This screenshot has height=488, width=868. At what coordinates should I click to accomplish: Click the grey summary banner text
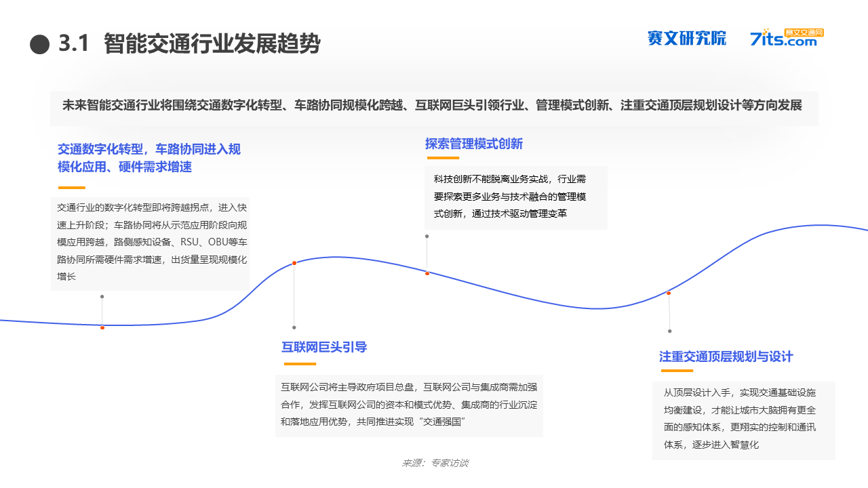[x=434, y=106]
